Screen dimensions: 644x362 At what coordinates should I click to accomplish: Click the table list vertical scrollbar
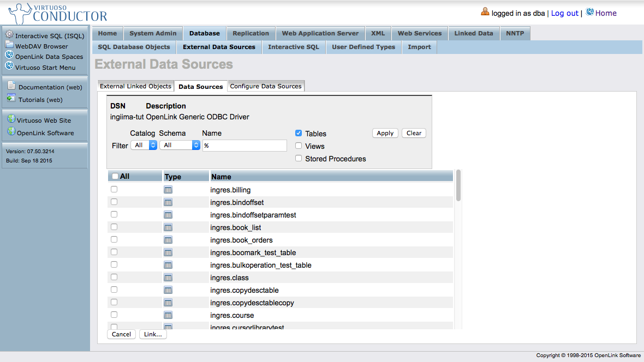[x=458, y=185]
